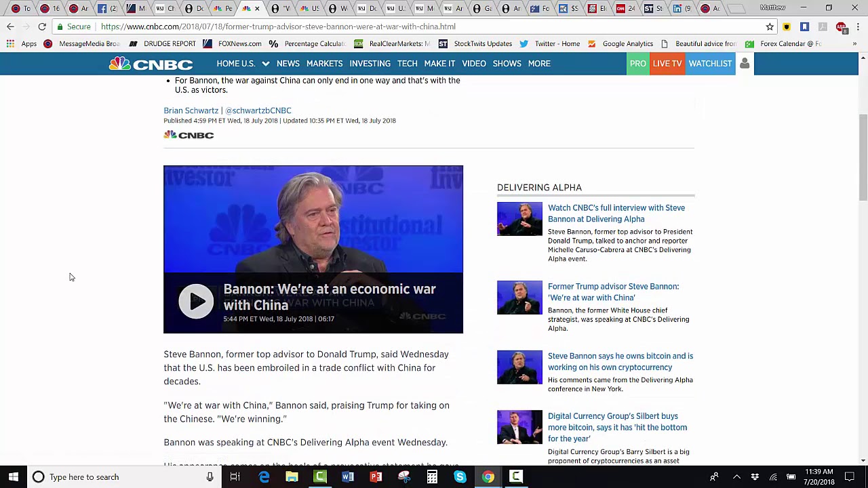Open Chrome customize menu (three dots)
The height and width of the screenshot is (488, 868).
[858, 26]
